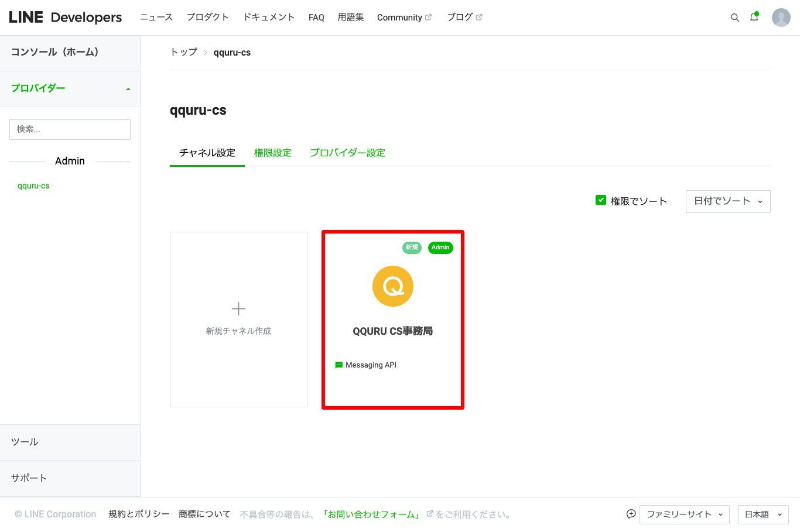Toggle the 権限でソート checkbox

[x=600, y=200]
